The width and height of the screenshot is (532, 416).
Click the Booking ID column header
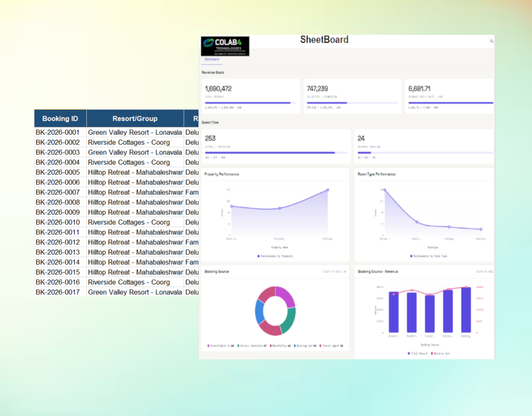pos(60,119)
